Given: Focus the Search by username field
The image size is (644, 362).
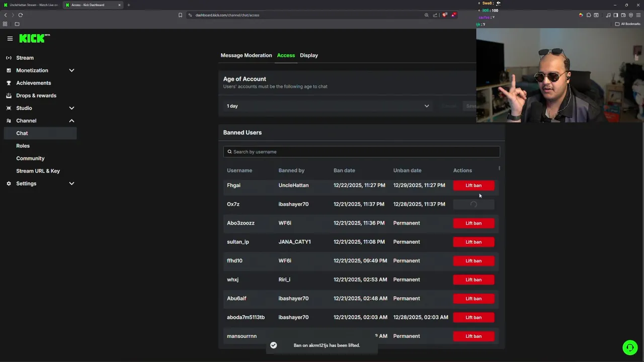Looking at the screenshot, I should click(361, 152).
